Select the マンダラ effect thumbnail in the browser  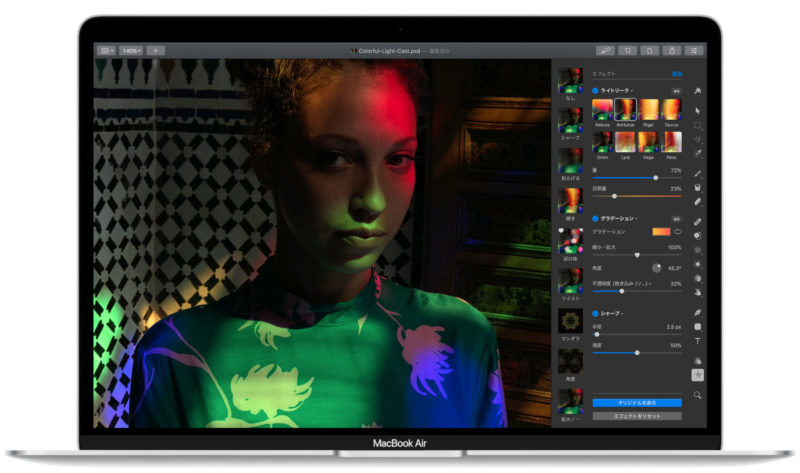click(x=570, y=321)
